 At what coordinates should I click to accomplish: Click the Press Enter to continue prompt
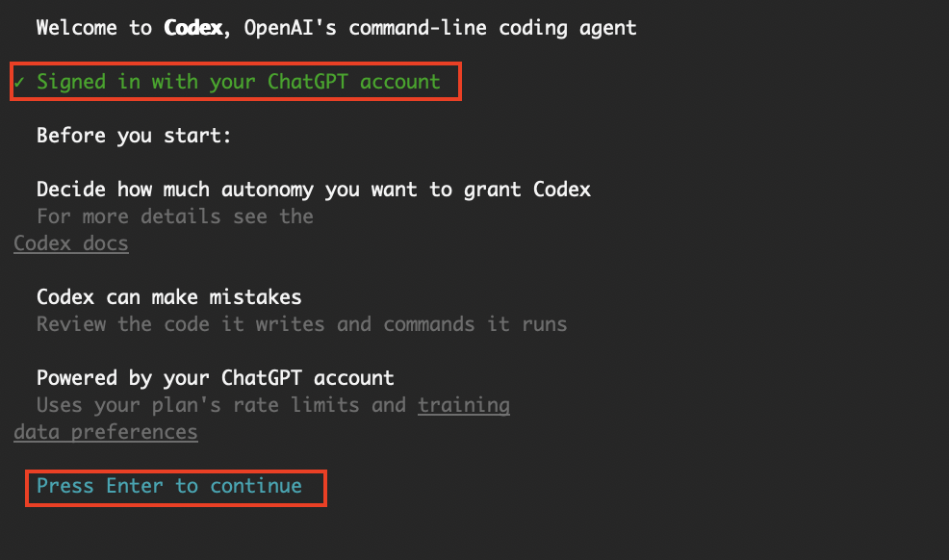[169, 486]
